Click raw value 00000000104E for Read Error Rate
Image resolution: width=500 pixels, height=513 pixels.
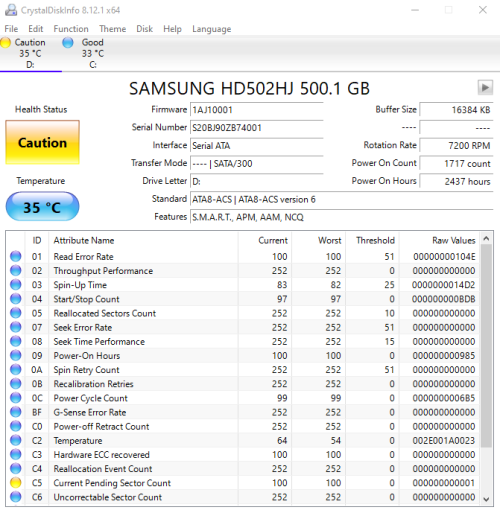444,257
